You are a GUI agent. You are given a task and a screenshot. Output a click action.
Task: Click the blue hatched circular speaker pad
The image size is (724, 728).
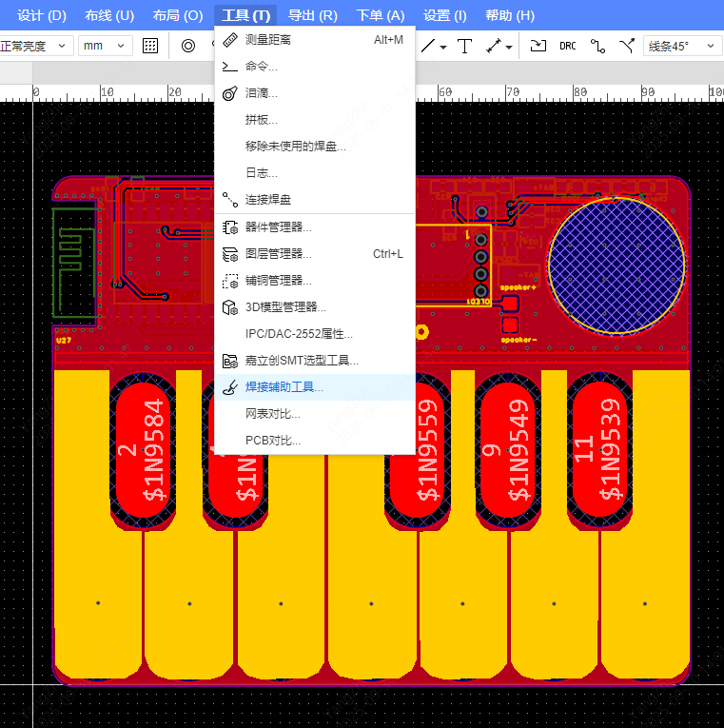pyautogui.click(x=616, y=267)
